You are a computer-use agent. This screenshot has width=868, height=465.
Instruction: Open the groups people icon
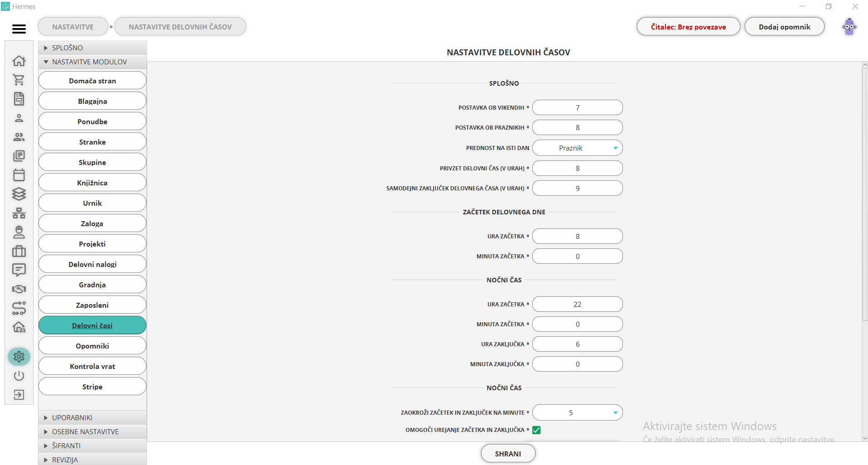pyautogui.click(x=19, y=137)
